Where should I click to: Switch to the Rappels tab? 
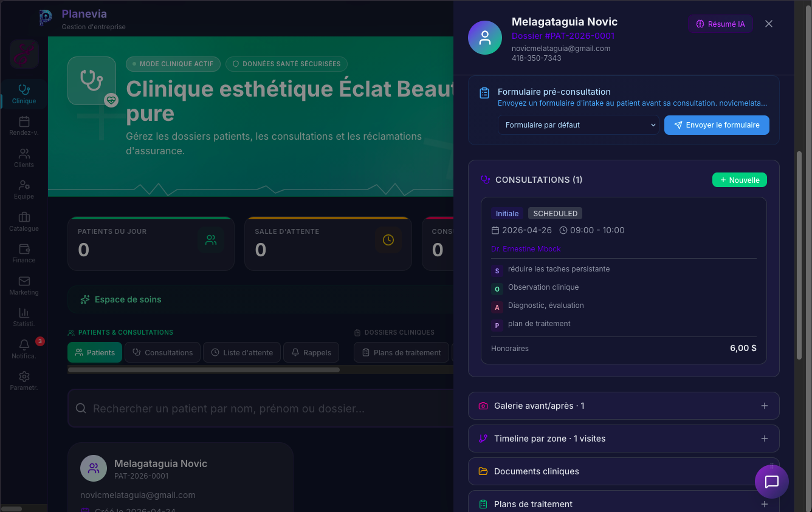(311, 352)
